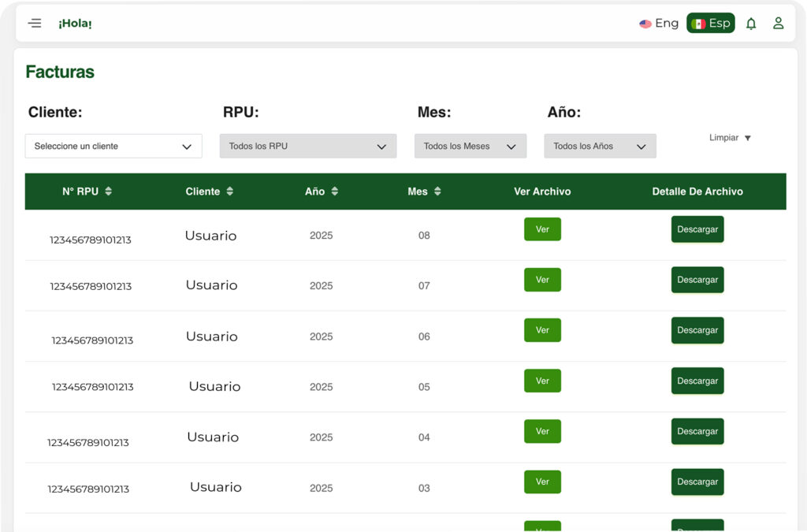Click the ¡Hola! greeting text
This screenshot has height=532, width=807.
coord(75,24)
